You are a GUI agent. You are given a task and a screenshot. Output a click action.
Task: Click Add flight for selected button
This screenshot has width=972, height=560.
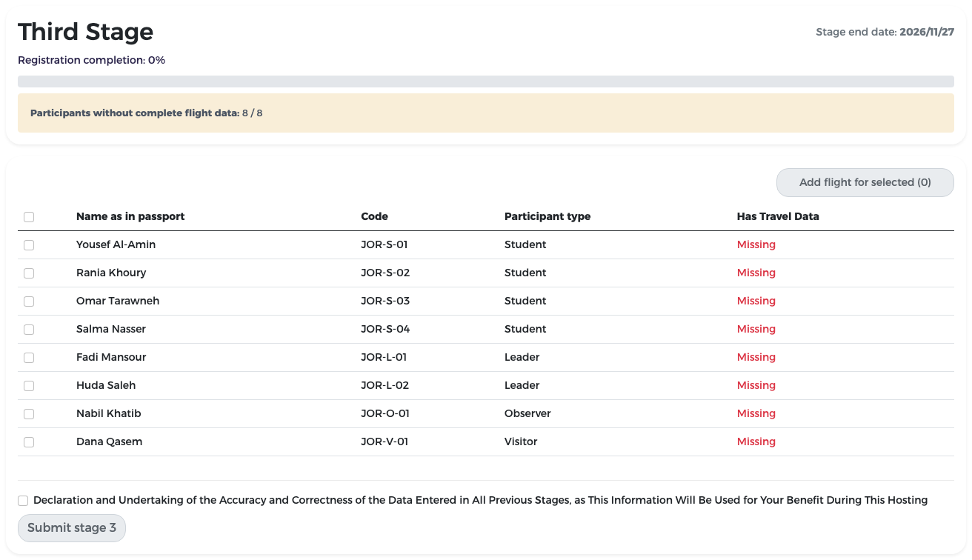point(865,182)
